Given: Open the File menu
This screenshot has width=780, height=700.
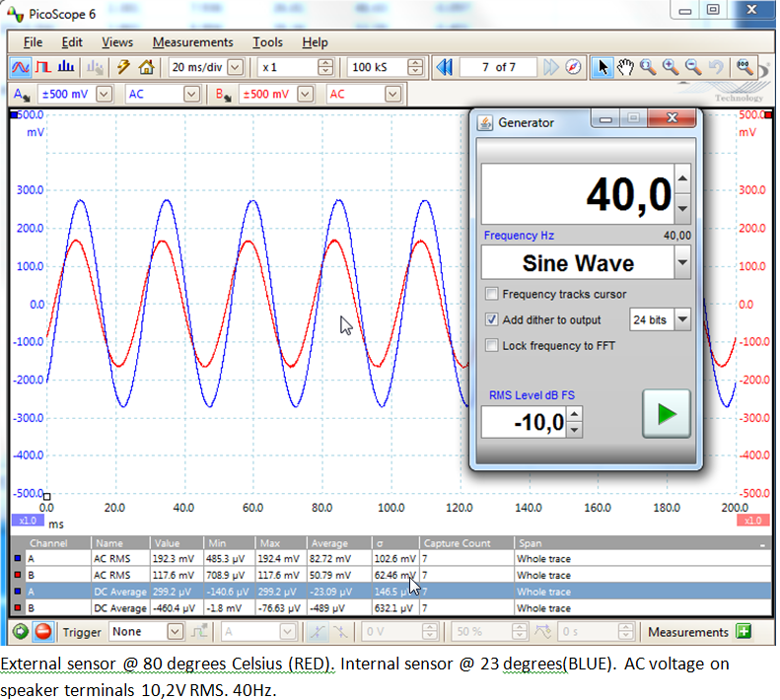Looking at the screenshot, I should [x=33, y=42].
